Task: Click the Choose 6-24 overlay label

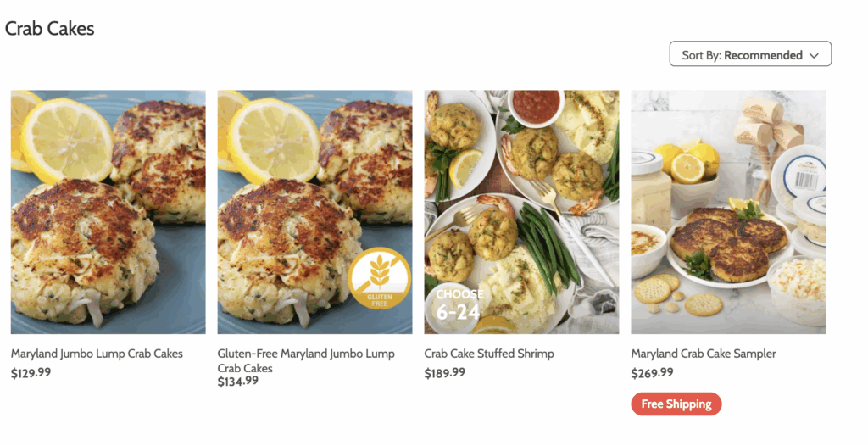Action: click(x=459, y=304)
